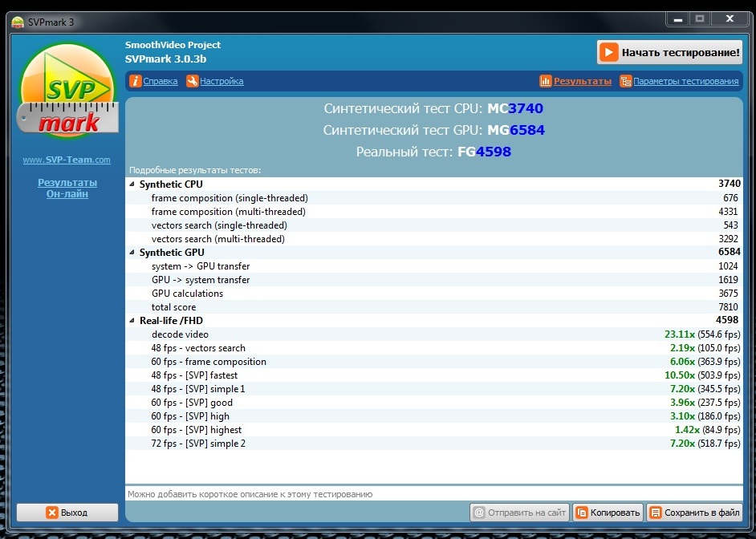This screenshot has width=756, height=539.
Task: Click the copy icon on Копировать button
Action: [582, 513]
